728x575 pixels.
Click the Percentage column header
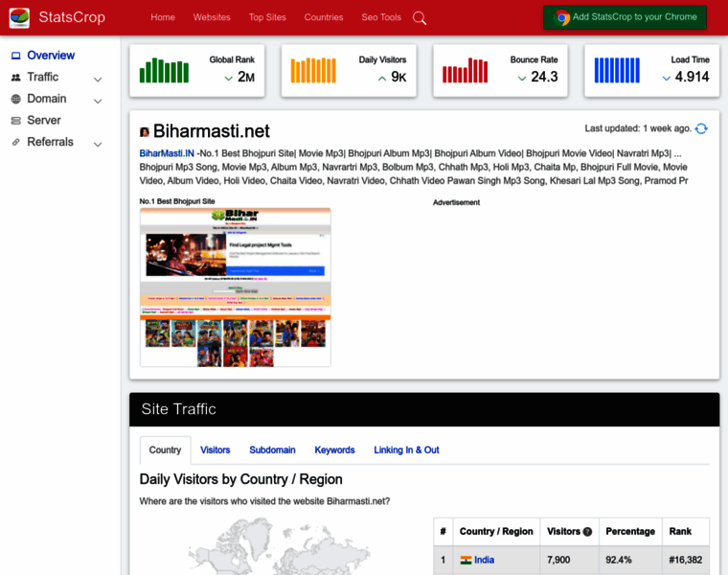click(x=630, y=532)
